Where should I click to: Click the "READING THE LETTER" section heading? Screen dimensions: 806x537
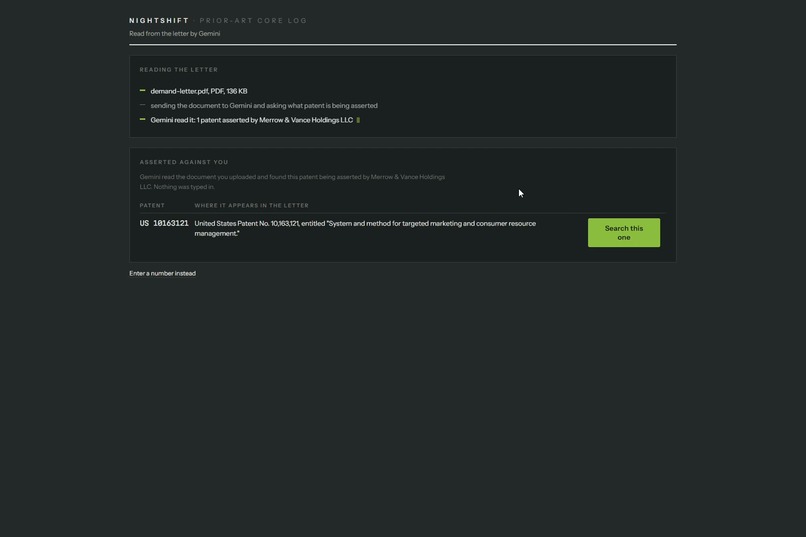(x=178, y=69)
